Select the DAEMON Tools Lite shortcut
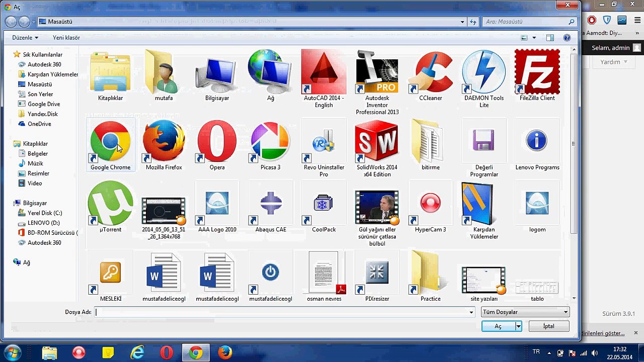Viewport: 644px width, 362px height. click(484, 79)
